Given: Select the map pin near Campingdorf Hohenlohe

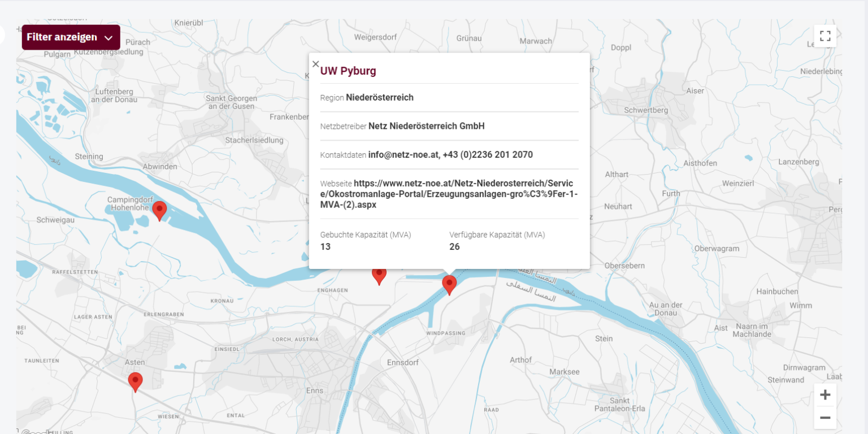Looking at the screenshot, I should (x=160, y=211).
